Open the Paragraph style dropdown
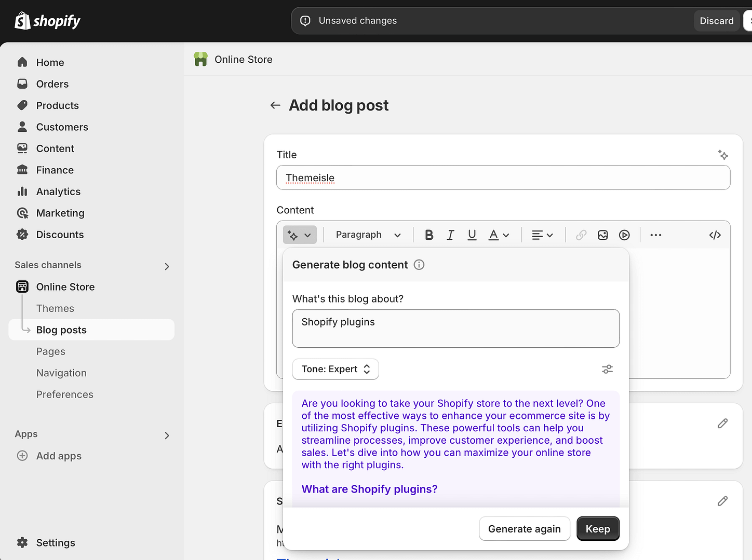 (368, 235)
